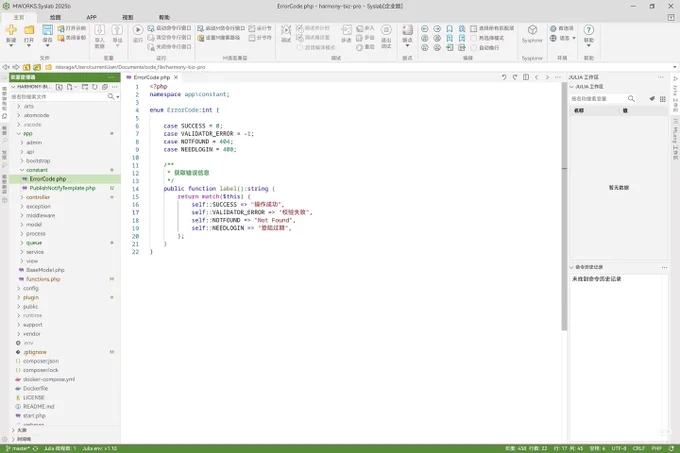680x453 pixels.
Task: Open the path bar dropdown arrow
Action: pos(674,67)
